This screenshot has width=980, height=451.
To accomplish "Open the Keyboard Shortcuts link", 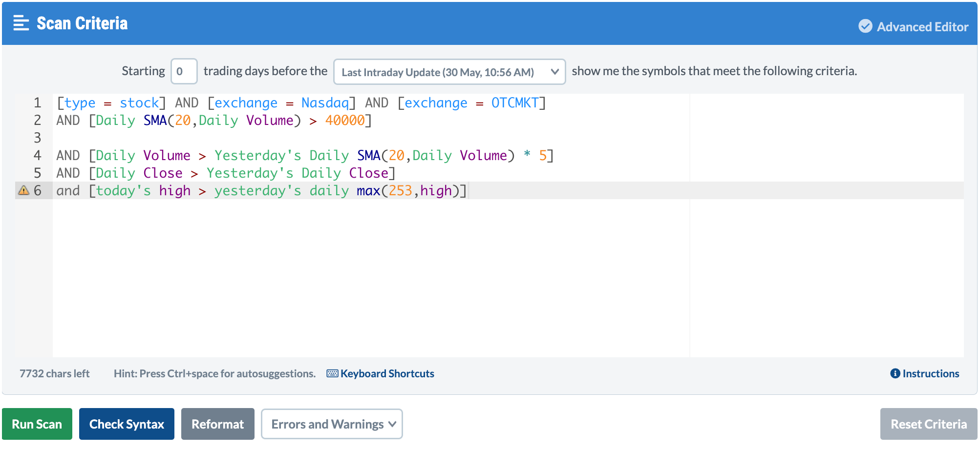I will pos(387,373).
